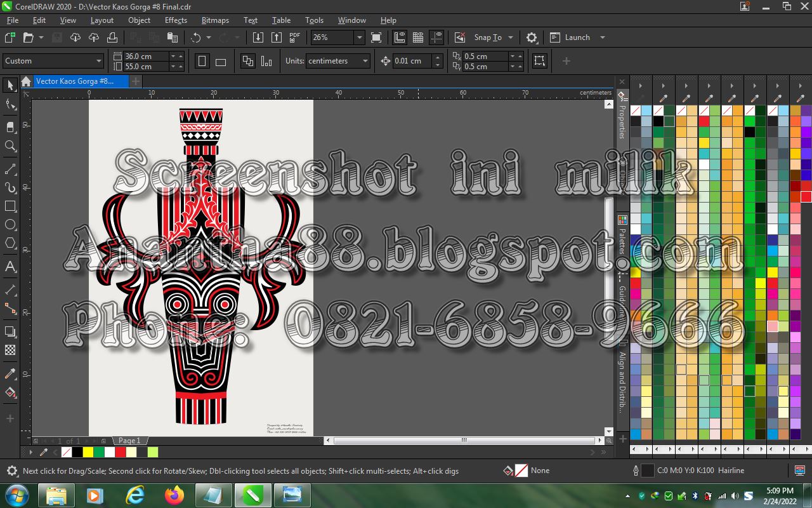Click the red document palette swatch

(x=120, y=452)
